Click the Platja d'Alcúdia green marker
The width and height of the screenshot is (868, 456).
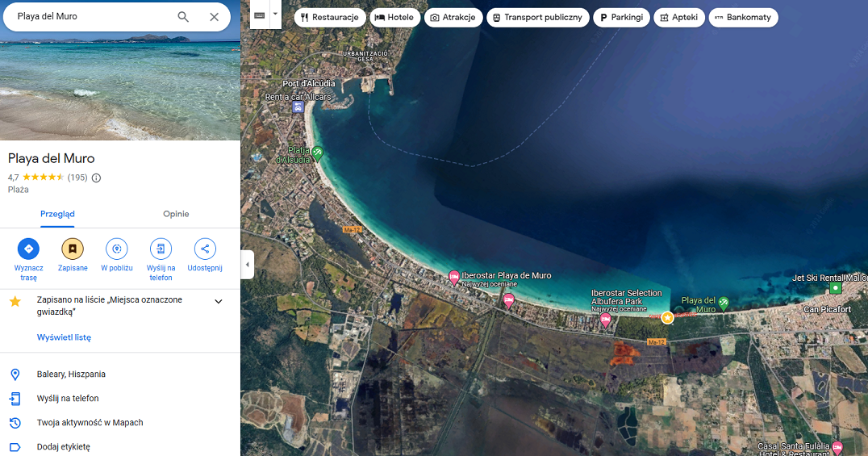coord(317,153)
